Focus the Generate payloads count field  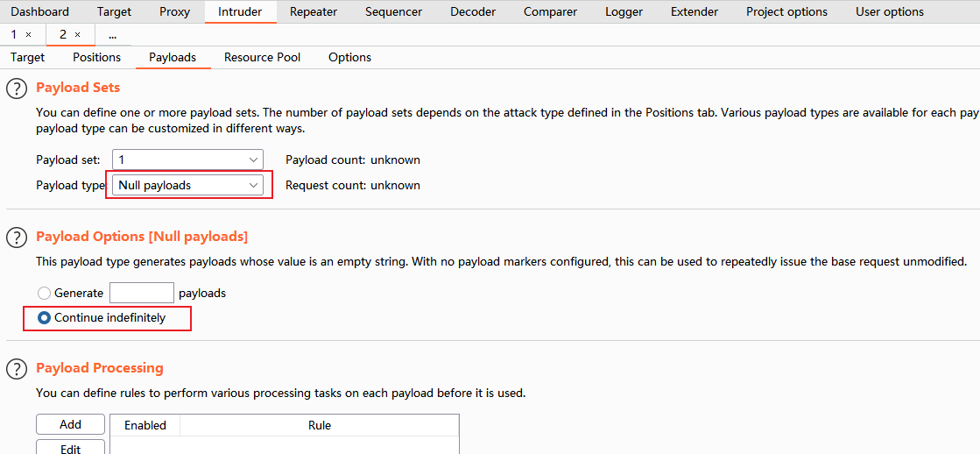[142, 293]
